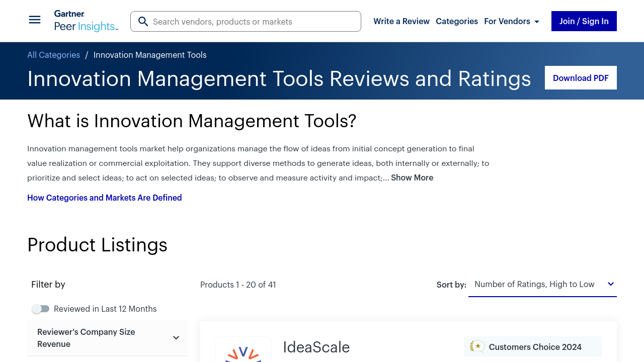Open the hamburger navigation menu
Screen dimensions: 644x362
pos(35,20)
